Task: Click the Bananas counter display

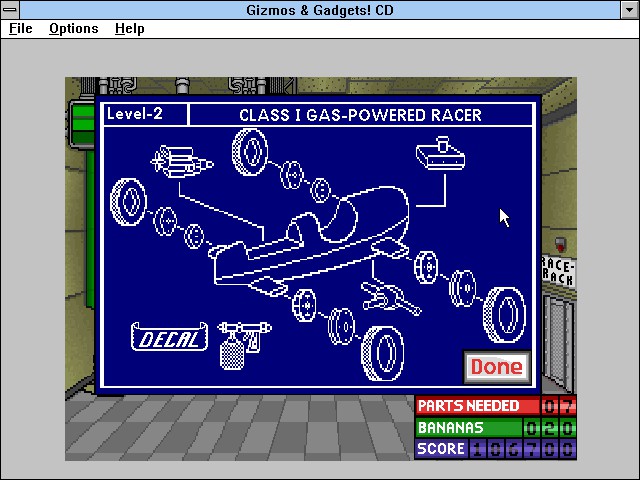Action: point(496,428)
